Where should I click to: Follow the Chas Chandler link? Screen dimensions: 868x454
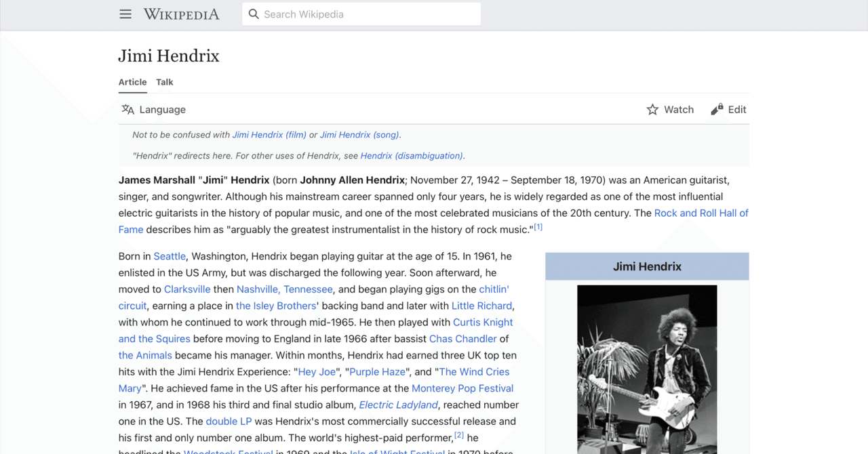463,339
